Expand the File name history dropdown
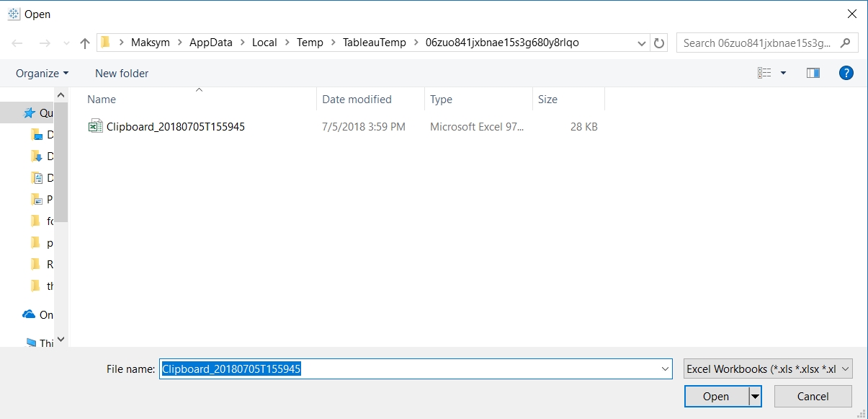The height and width of the screenshot is (419, 868). tap(665, 369)
